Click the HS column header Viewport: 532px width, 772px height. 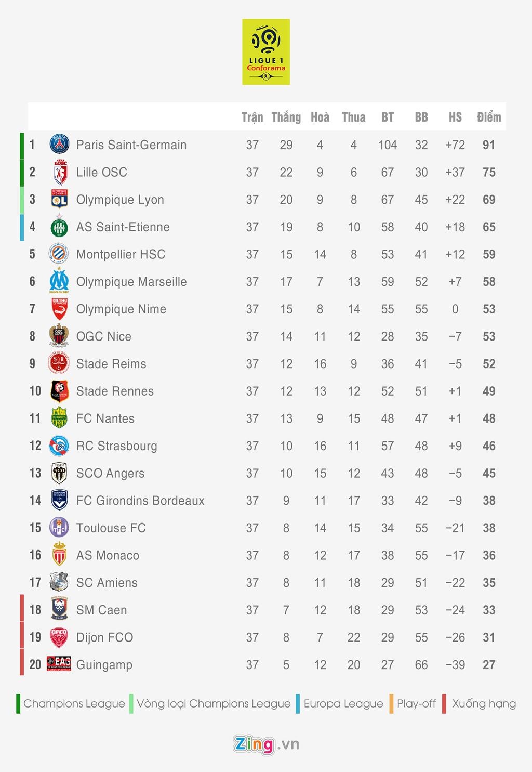pos(455,117)
